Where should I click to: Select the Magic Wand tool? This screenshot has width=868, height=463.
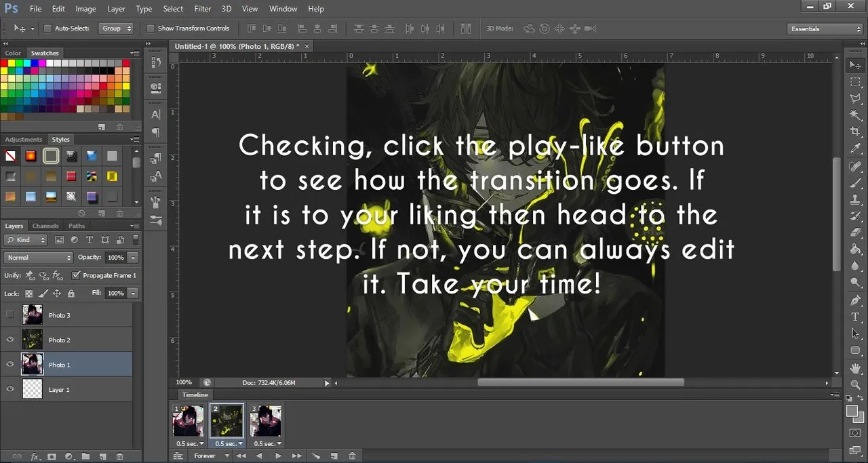(855, 115)
